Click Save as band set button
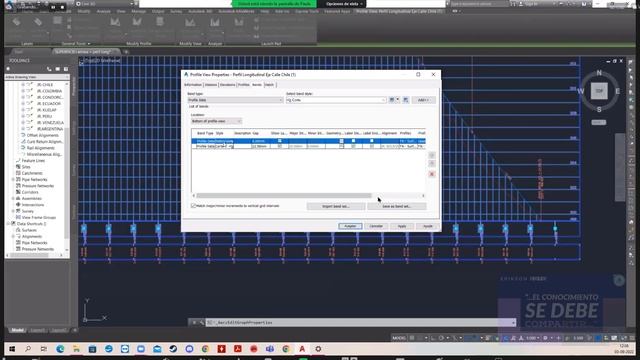This screenshot has width=640, height=360. click(397, 206)
